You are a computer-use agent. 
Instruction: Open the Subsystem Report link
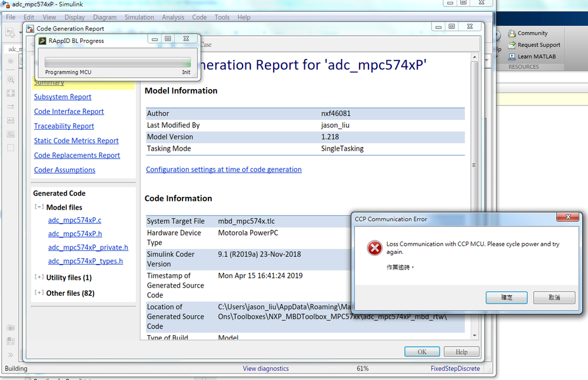click(62, 97)
